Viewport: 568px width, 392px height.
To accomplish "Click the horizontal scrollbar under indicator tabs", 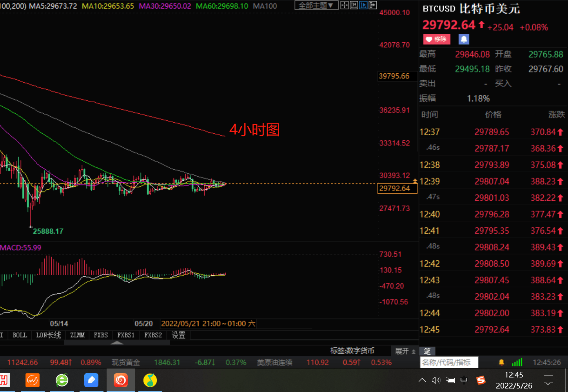I will [117, 343].
